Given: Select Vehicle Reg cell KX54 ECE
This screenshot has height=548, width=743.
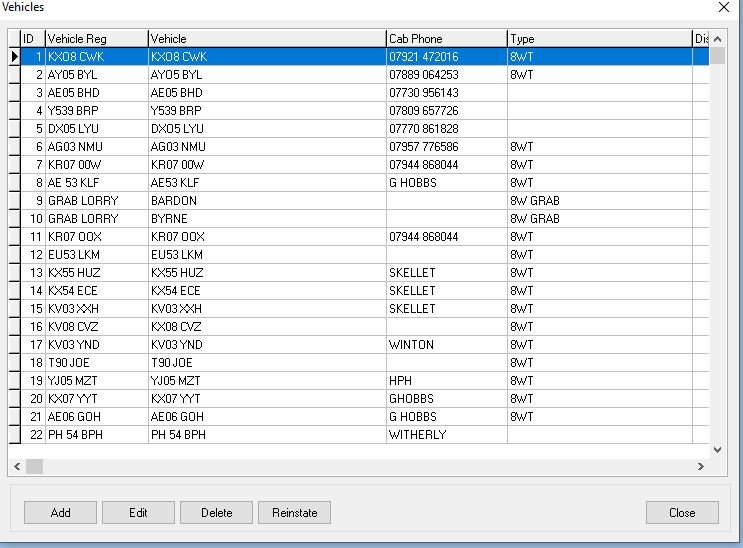Looking at the screenshot, I should click(97, 291).
